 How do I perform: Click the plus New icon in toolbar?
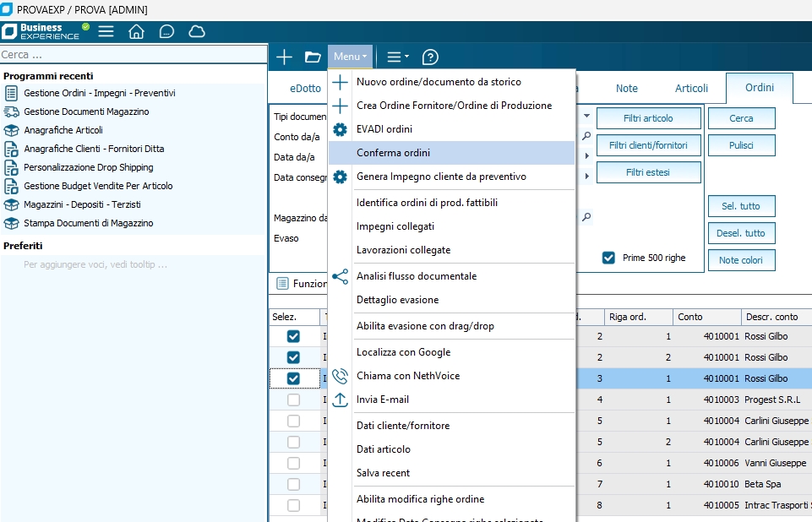point(285,57)
